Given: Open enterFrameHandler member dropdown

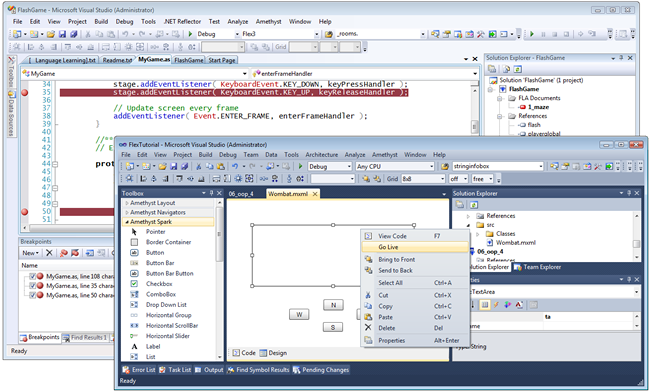Looking at the screenshot, I should coord(475,74).
